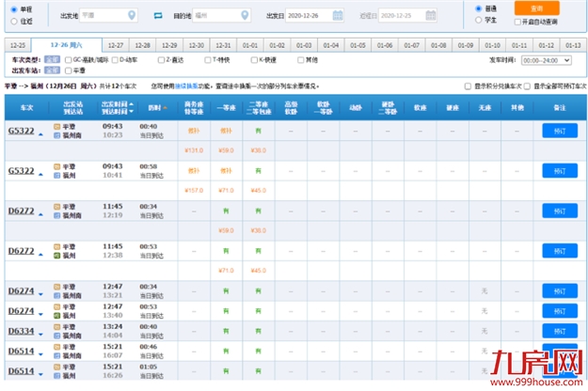Screen dimensions: 588x391
Task: Book the D6272 train arriving 12:19
Action: click(x=560, y=211)
